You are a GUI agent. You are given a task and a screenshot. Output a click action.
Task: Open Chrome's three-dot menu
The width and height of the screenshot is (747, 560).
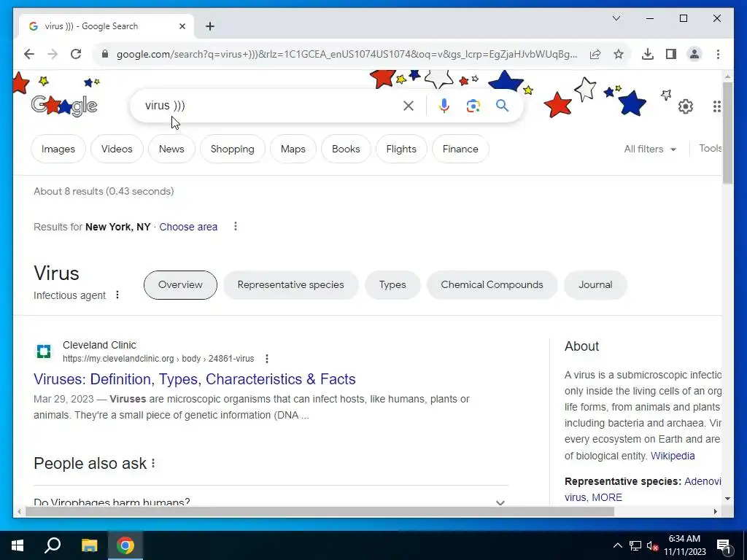click(718, 54)
